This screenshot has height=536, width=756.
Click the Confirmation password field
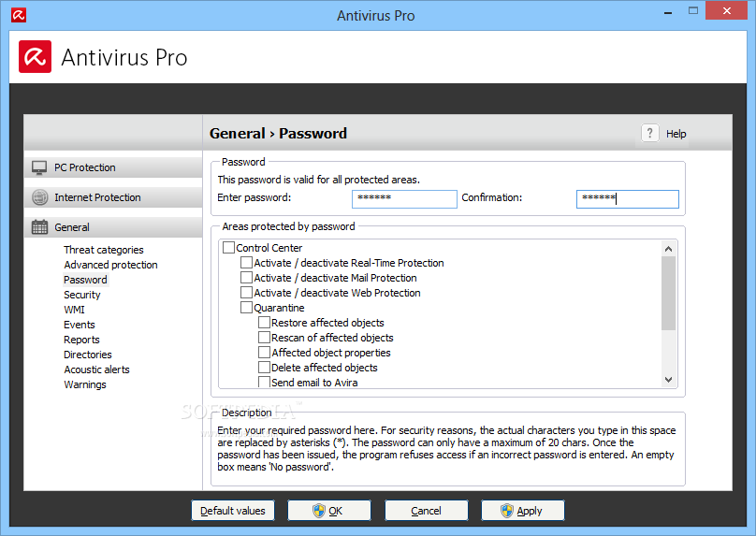tap(627, 198)
